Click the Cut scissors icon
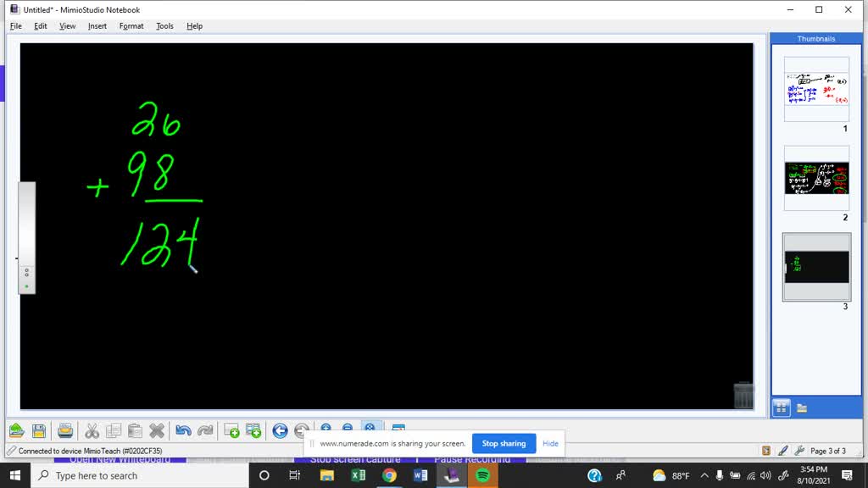Screen dimensions: 868x488 92,430
